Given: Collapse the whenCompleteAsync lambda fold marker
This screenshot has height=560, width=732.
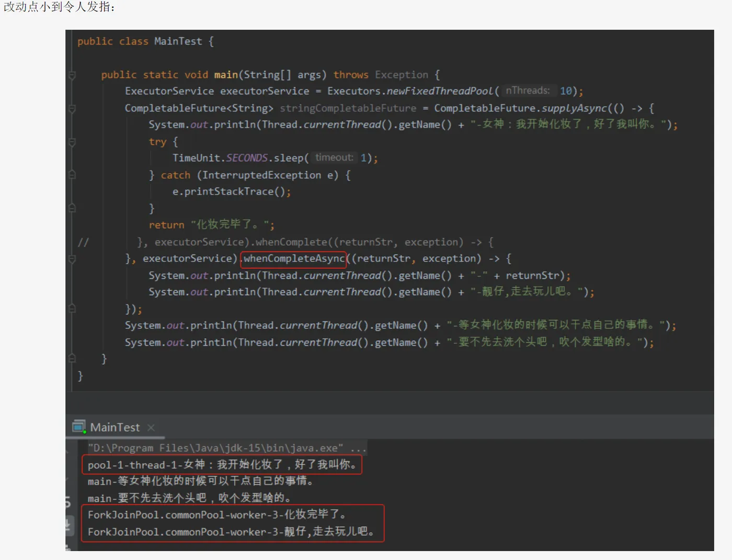Looking at the screenshot, I should 72,259.
